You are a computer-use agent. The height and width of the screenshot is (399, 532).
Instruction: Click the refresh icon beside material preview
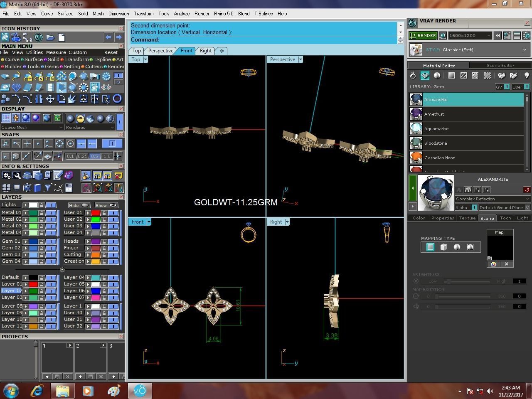click(527, 190)
